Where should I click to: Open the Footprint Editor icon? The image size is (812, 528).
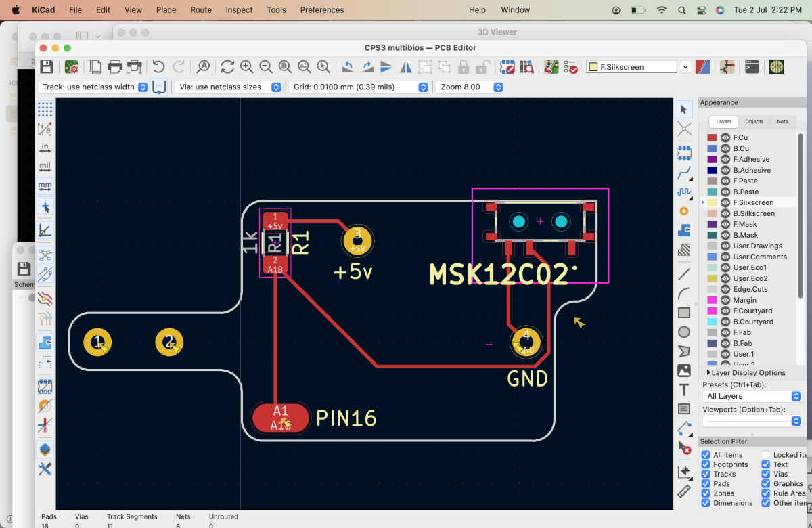[507, 67]
